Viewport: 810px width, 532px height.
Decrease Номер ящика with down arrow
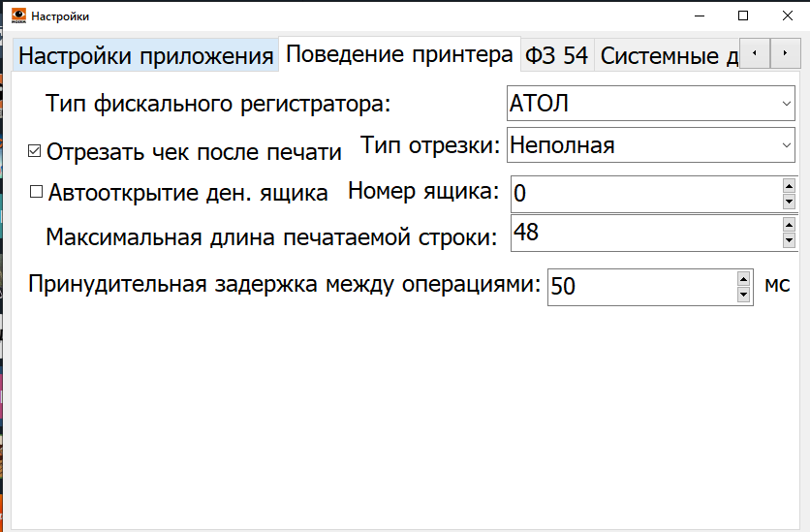(789, 201)
